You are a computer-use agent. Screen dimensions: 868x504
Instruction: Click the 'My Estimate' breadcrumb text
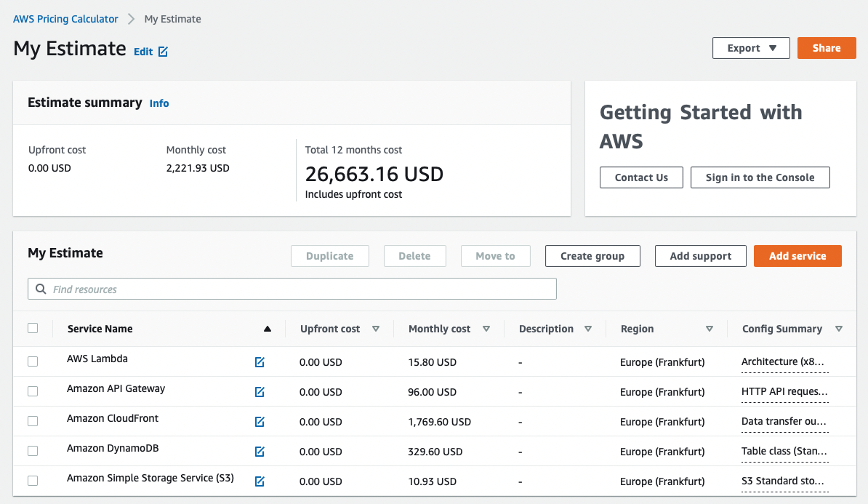click(x=173, y=19)
